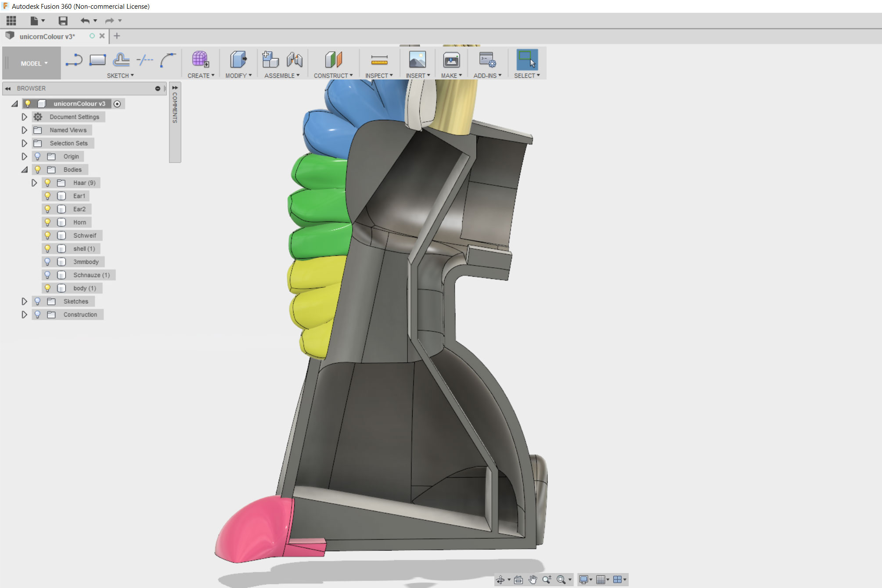
Task: Save the design with disk icon
Action: (x=63, y=21)
